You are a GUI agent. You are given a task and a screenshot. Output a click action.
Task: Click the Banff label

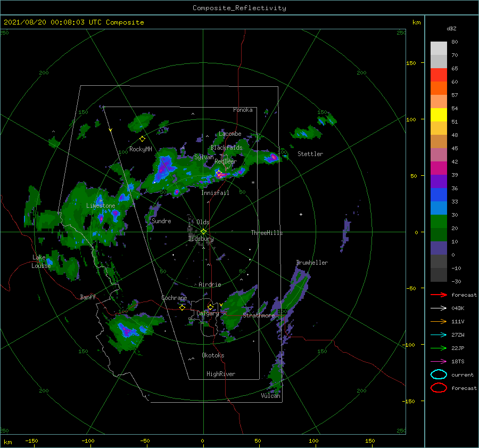tap(88, 297)
